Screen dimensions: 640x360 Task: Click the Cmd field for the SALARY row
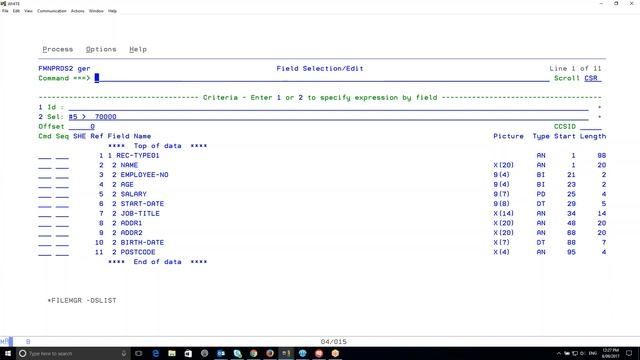(45, 194)
